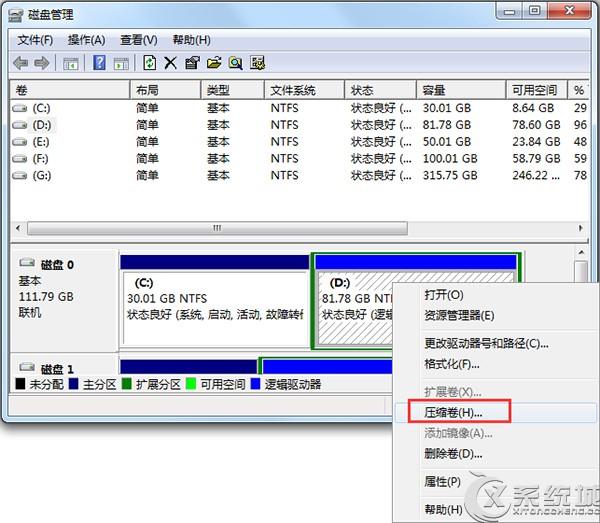Viewport: 600px width, 523px height.
Task: Click the disk view scrollbar up arrow
Action: 581,253
